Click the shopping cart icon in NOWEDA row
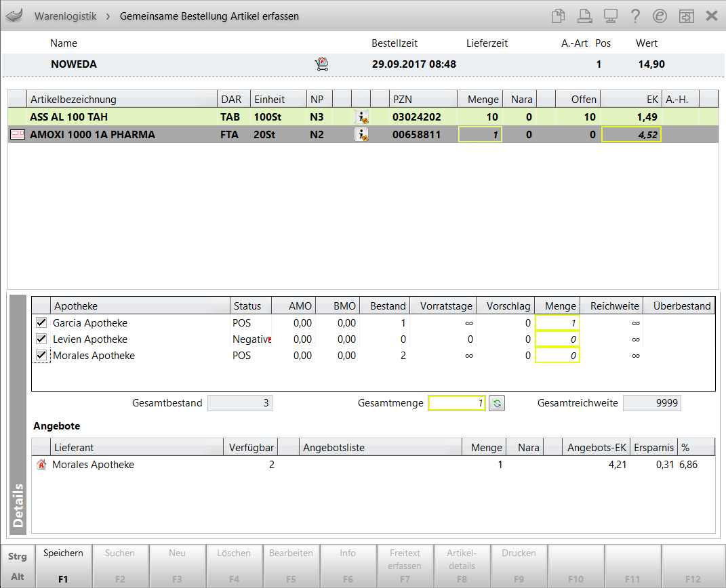This screenshot has width=726, height=588. pyautogui.click(x=322, y=64)
